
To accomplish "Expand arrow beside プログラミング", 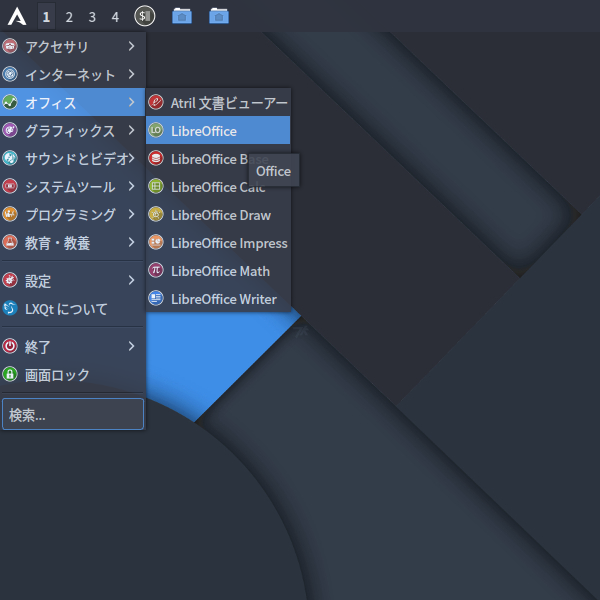I will tap(132, 214).
